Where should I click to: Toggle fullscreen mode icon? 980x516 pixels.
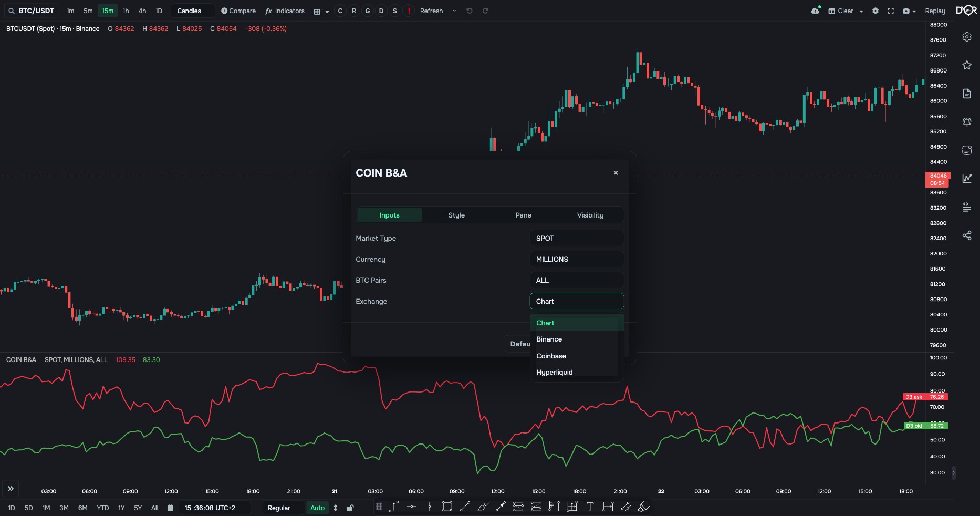(x=891, y=11)
